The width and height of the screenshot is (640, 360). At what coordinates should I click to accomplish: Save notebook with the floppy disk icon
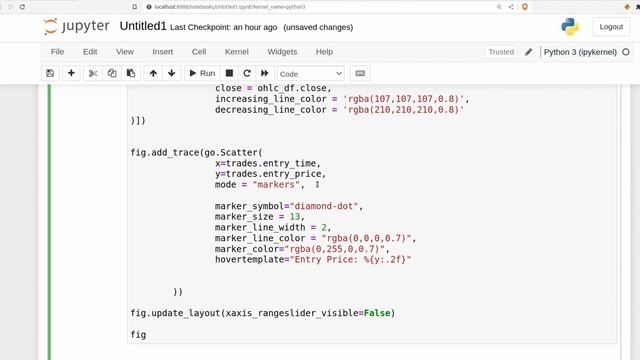coord(50,73)
